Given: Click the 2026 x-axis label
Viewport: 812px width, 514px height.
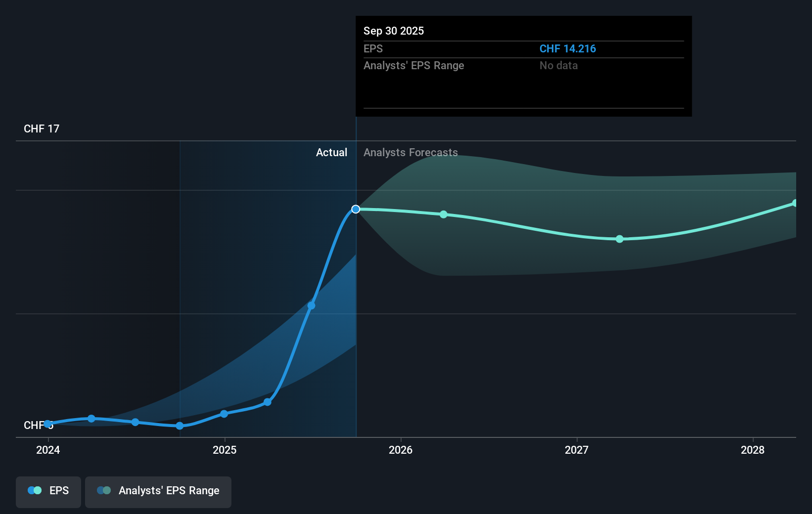Looking at the screenshot, I should click(x=401, y=450).
